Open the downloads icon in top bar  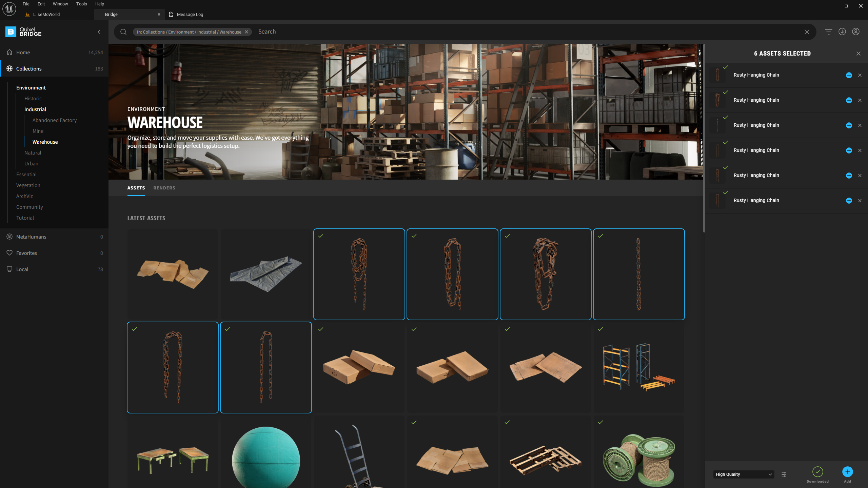tap(842, 32)
